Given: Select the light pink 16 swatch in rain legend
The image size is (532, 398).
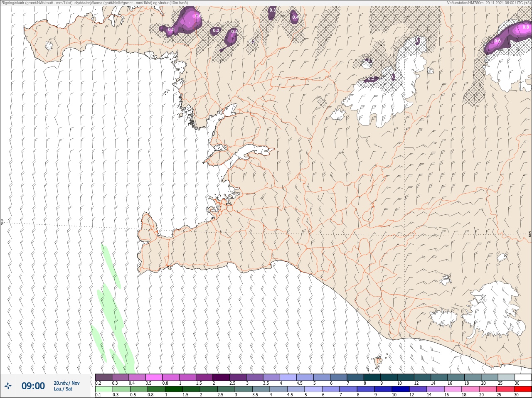Looking at the screenshot, I should [x=453, y=389].
